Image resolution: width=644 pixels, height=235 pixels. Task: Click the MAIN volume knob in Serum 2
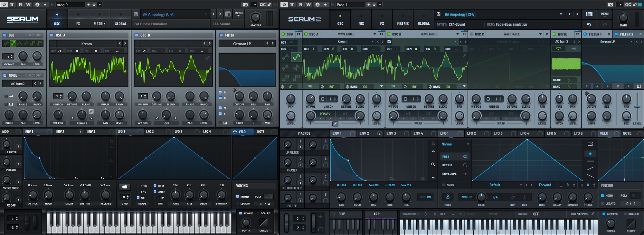(x=623, y=17)
